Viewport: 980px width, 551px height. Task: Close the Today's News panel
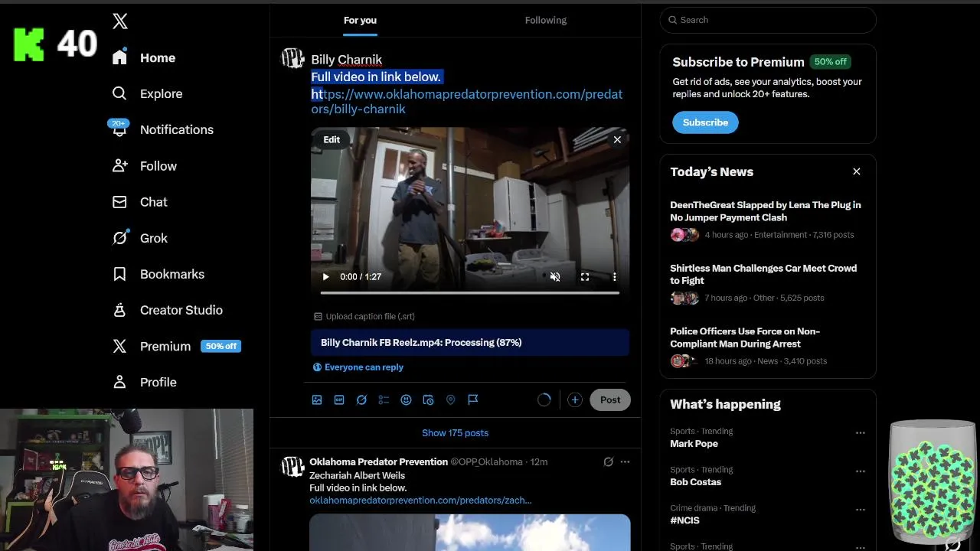857,171
